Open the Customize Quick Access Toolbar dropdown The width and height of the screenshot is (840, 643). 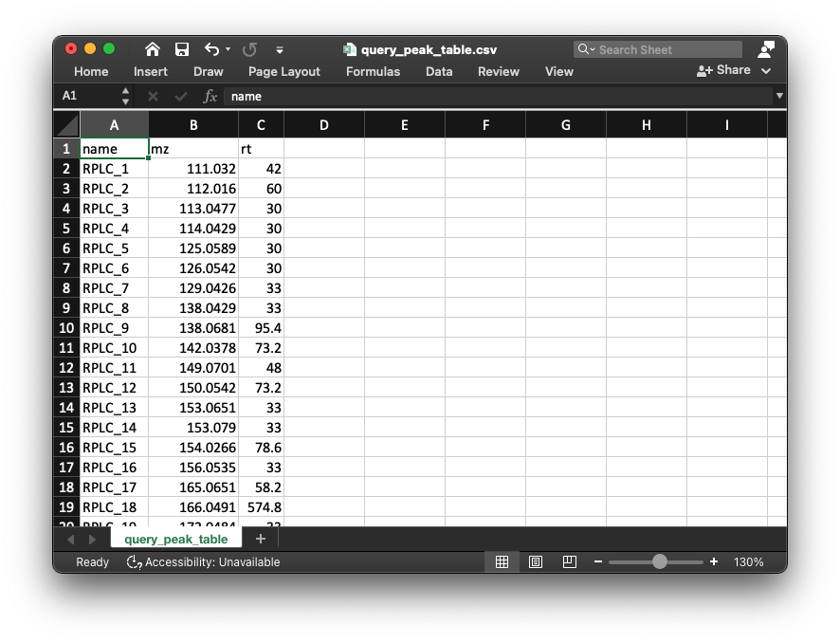pyautogui.click(x=280, y=49)
